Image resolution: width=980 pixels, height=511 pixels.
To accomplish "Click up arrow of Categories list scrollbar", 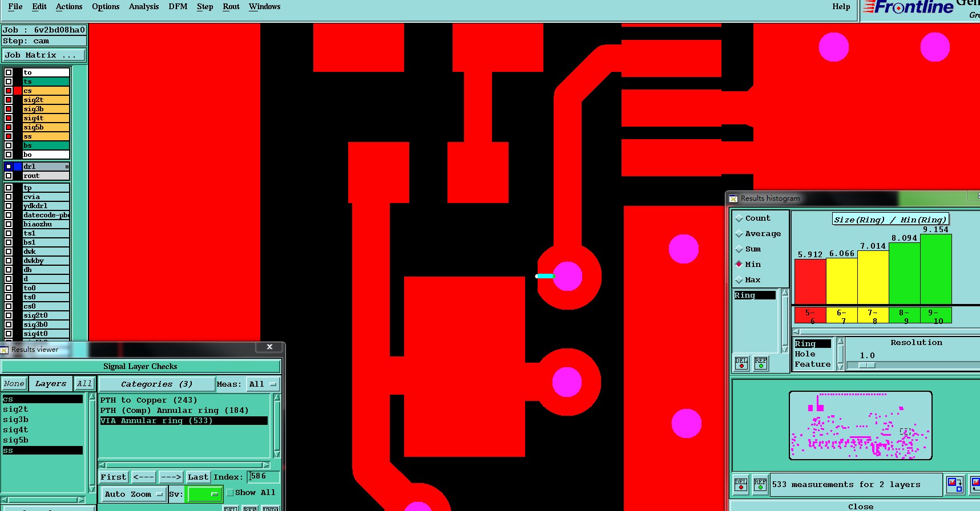I will point(277,398).
